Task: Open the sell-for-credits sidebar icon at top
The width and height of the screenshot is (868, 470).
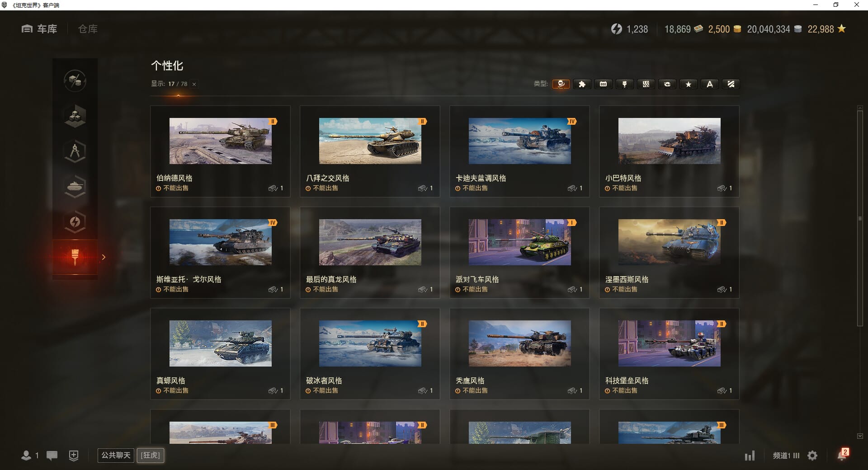Action: 75,81
